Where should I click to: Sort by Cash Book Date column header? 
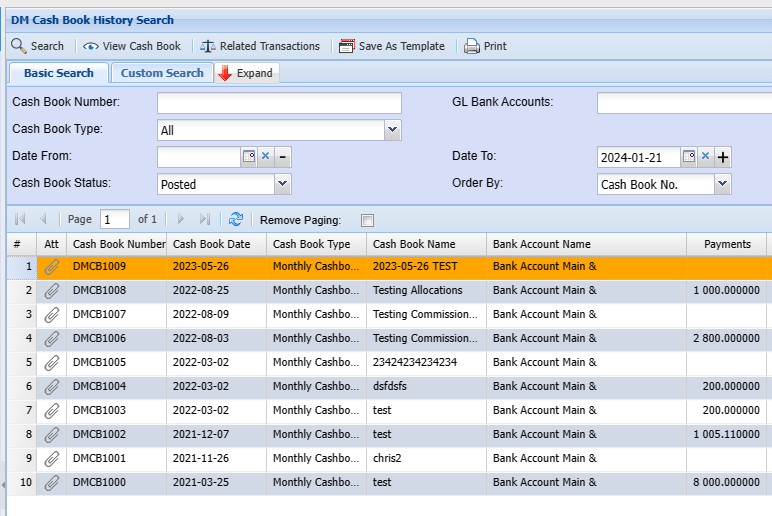(212, 244)
